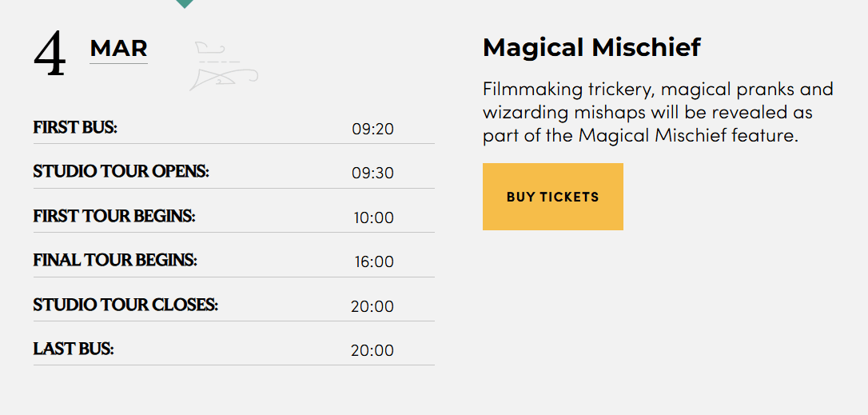This screenshot has height=415, width=868.
Task: Click the 16:00 final tour time
Action: 374,261
